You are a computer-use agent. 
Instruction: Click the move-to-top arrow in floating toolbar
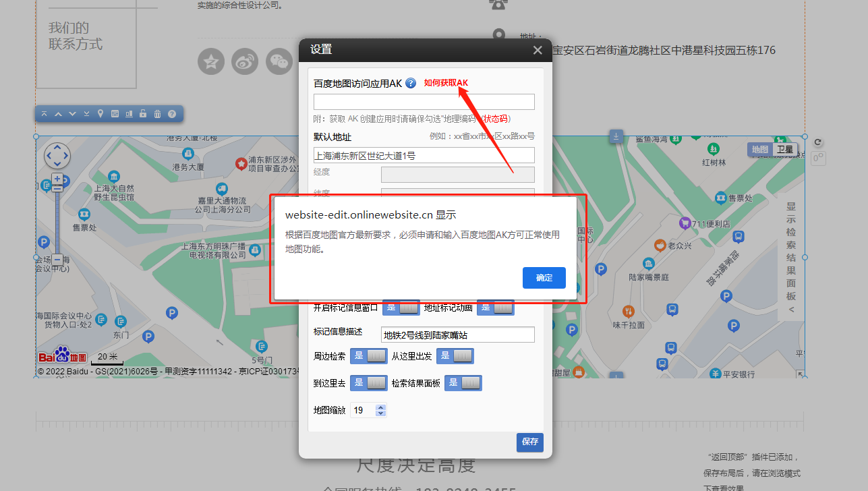pos(44,114)
